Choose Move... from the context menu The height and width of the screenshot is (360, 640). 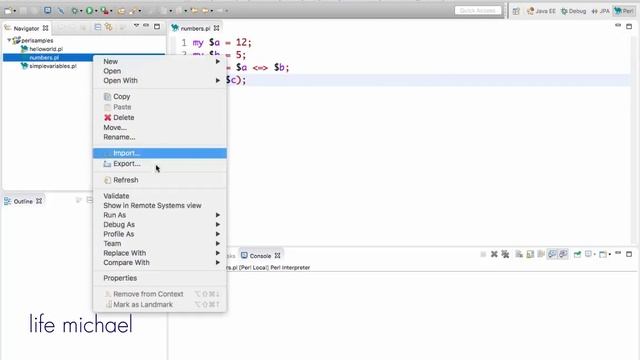(x=160, y=127)
